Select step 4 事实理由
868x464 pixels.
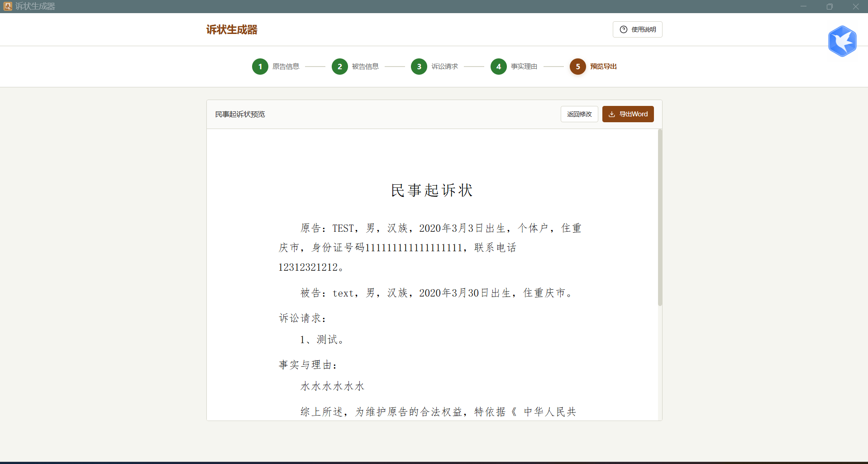pos(498,67)
